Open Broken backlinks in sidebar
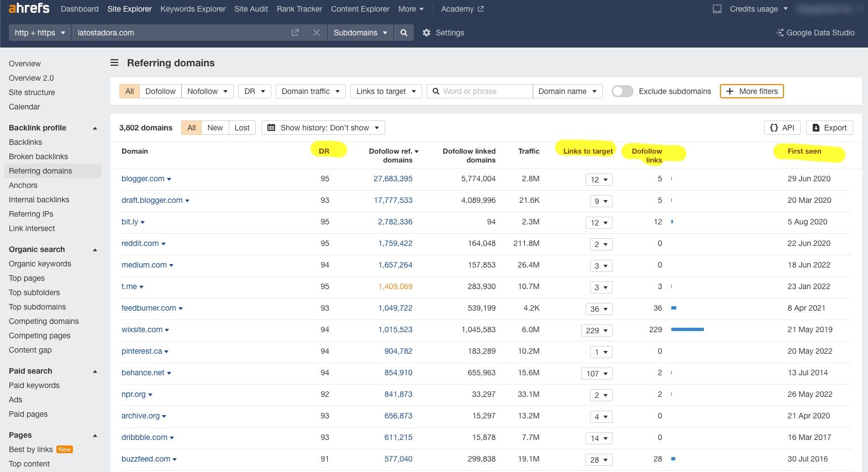The width and height of the screenshot is (868, 472). point(38,156)
